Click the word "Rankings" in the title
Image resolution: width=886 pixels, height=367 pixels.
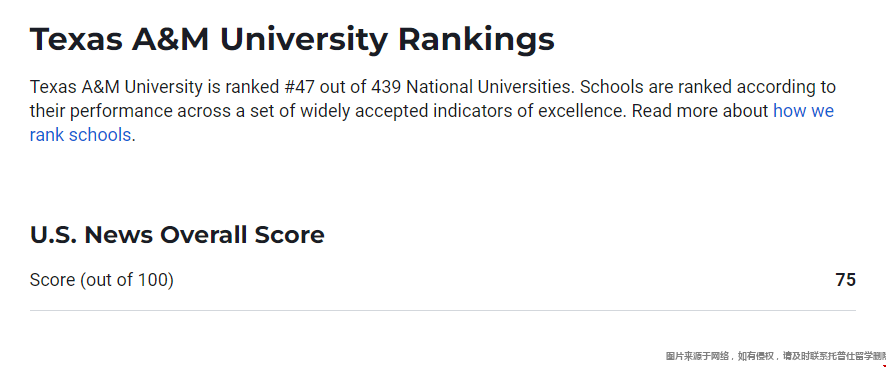click(476, 41)
